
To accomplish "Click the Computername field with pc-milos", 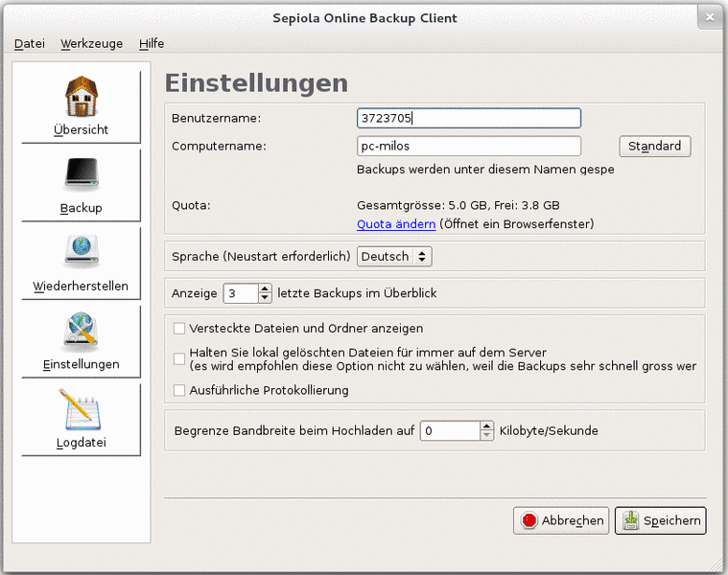I will click(x=469, y=146).
